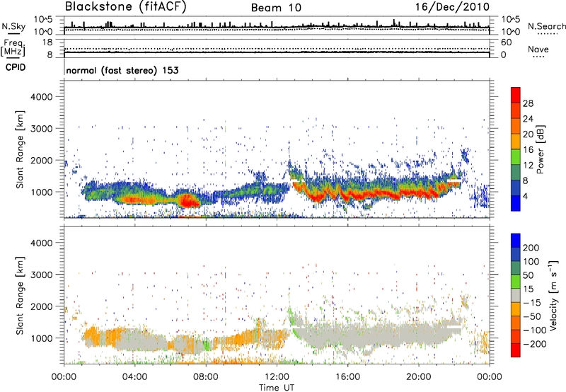
Task: Click the red segment of power colorbar
Action: pyautogui.click(x=516, y=94)
